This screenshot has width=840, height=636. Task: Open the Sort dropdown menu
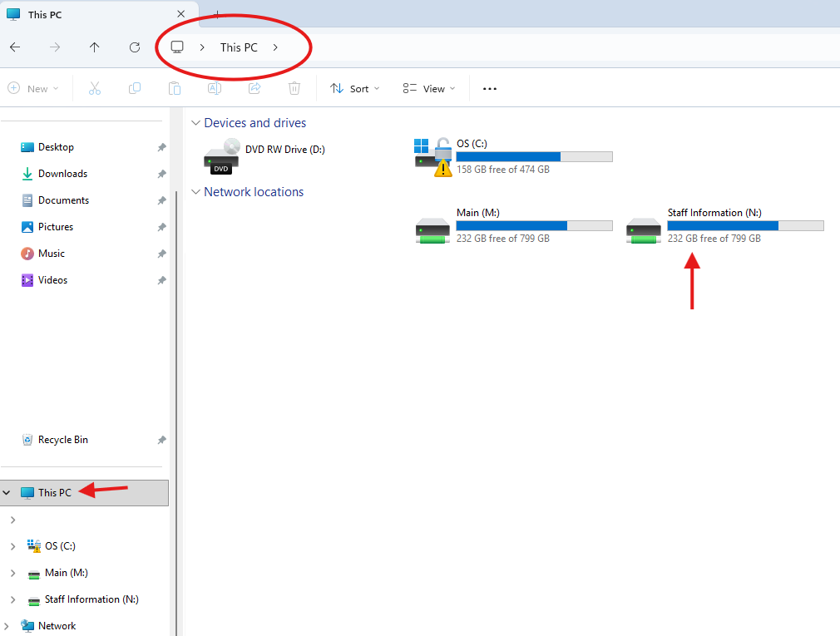point(354,88)
